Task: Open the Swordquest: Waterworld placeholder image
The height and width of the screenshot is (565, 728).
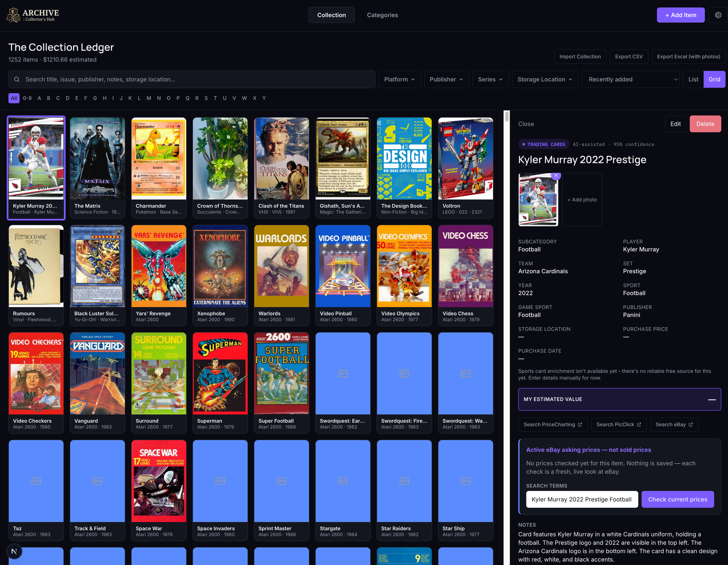Action: pos(465,373)
